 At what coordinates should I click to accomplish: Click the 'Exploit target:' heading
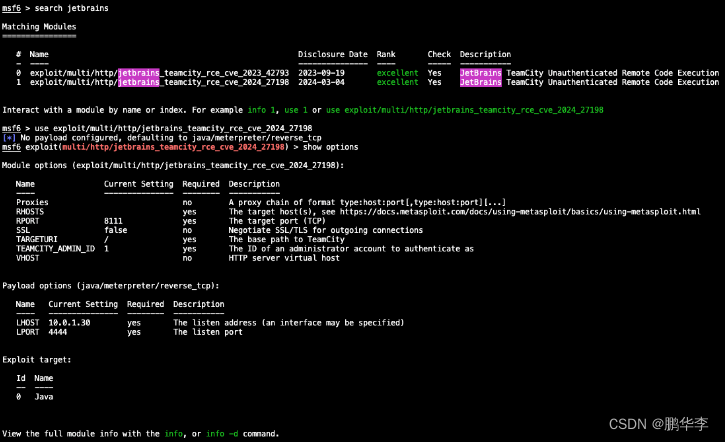tap(37, 360)
